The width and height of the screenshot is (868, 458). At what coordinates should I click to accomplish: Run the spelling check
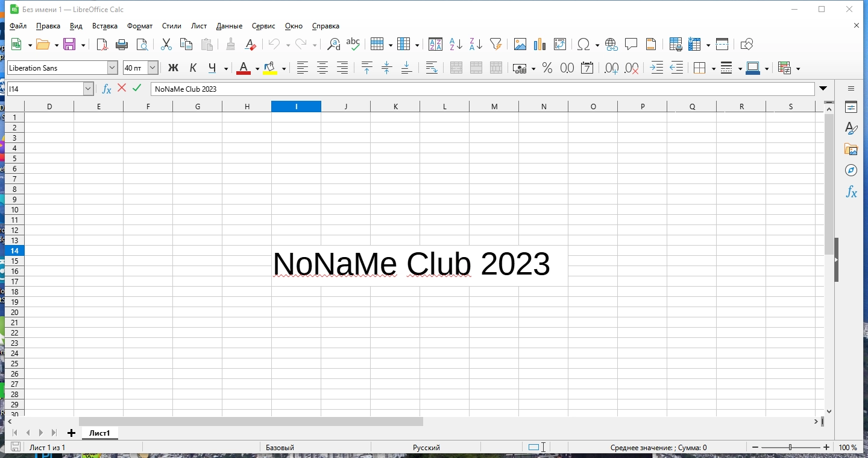click(353, 44)
